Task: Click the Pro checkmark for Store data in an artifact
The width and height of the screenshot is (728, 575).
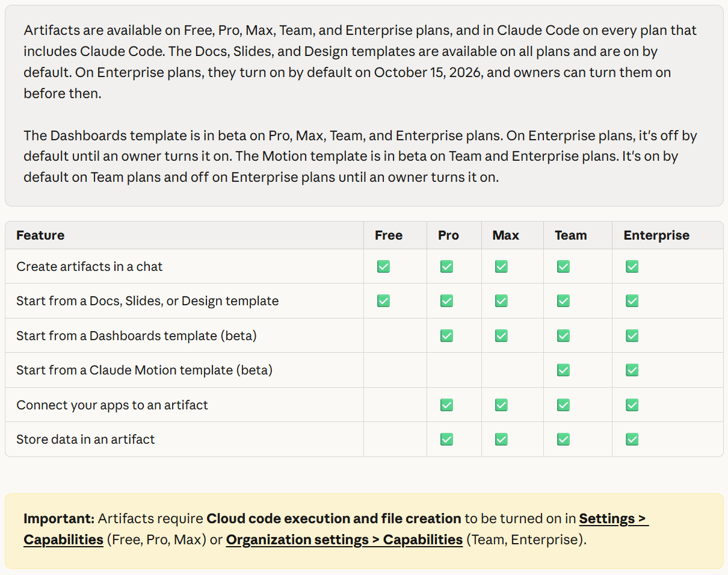Action: tap(446, 439)
